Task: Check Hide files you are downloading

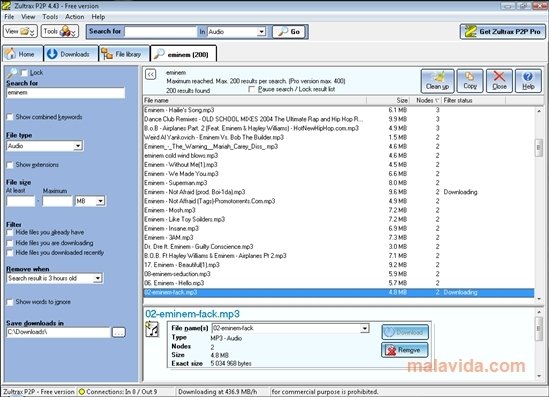Action: [x=10, y=243]
